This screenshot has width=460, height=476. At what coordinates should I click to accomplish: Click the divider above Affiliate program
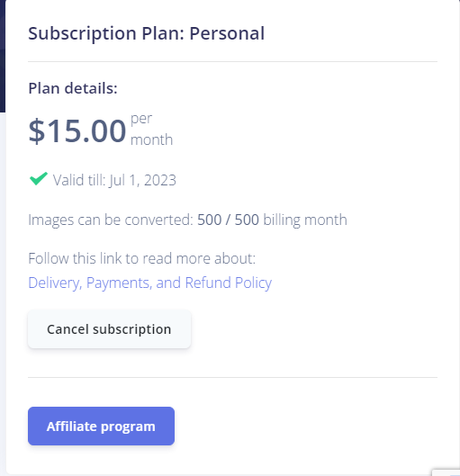(232, 378)
